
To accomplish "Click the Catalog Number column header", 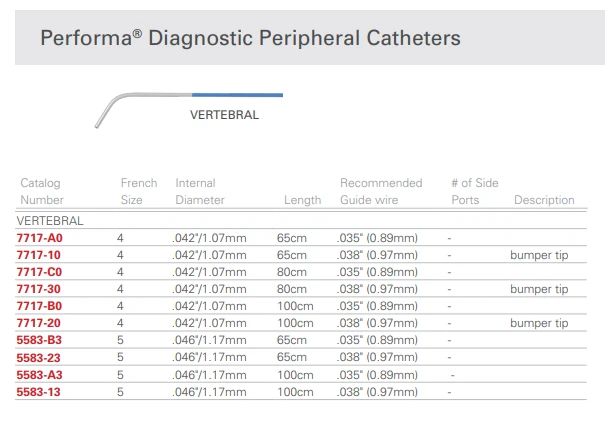I will pos(42,191).
